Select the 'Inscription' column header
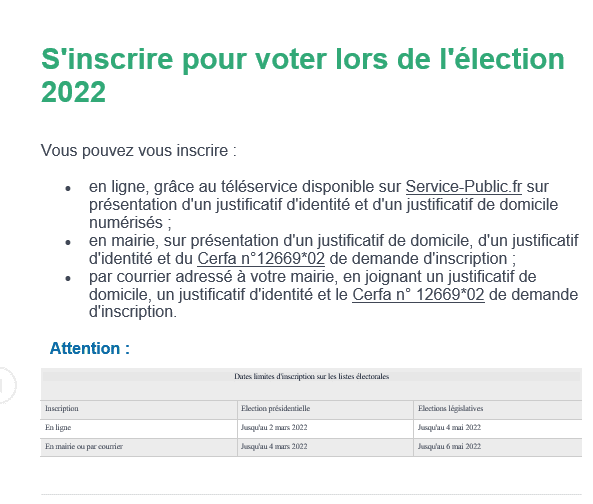The height and width of the screenshot is (504, 593). point(62,408)
